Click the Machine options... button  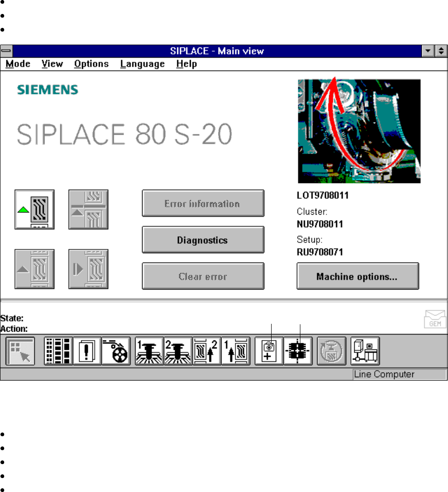357,276
